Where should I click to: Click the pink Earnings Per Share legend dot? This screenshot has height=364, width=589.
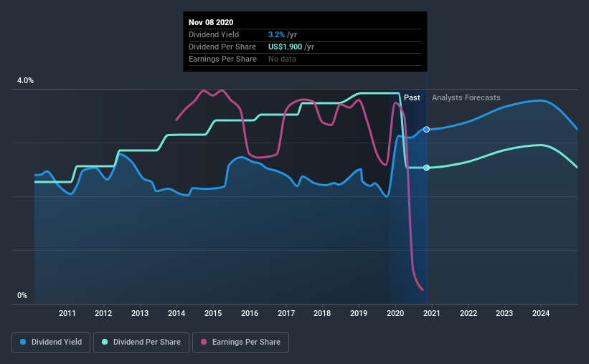point(204,342)
